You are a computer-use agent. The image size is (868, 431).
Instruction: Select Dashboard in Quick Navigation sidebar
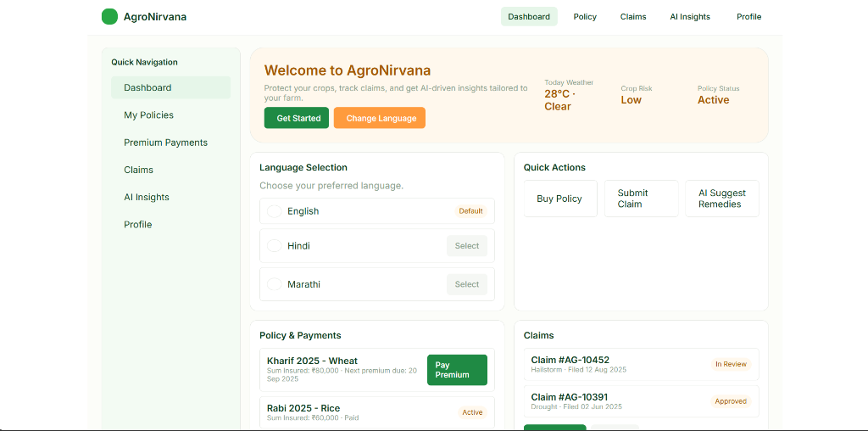coord(170,87)
